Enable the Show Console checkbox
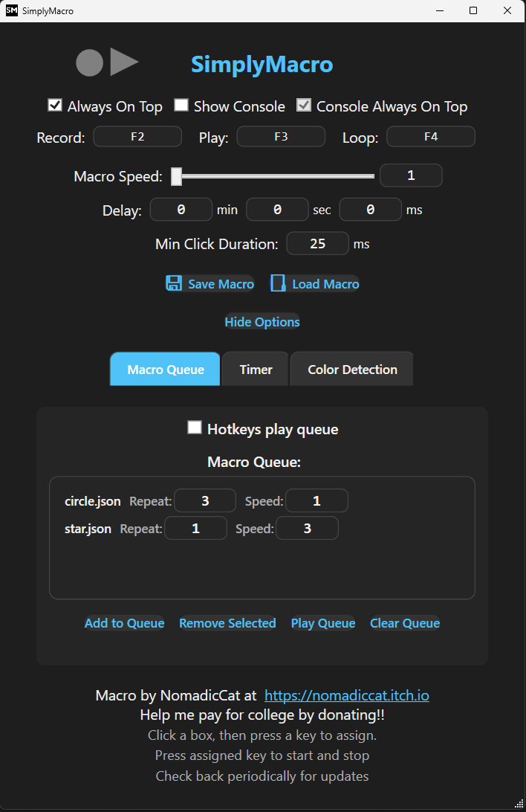 [181, 105]
